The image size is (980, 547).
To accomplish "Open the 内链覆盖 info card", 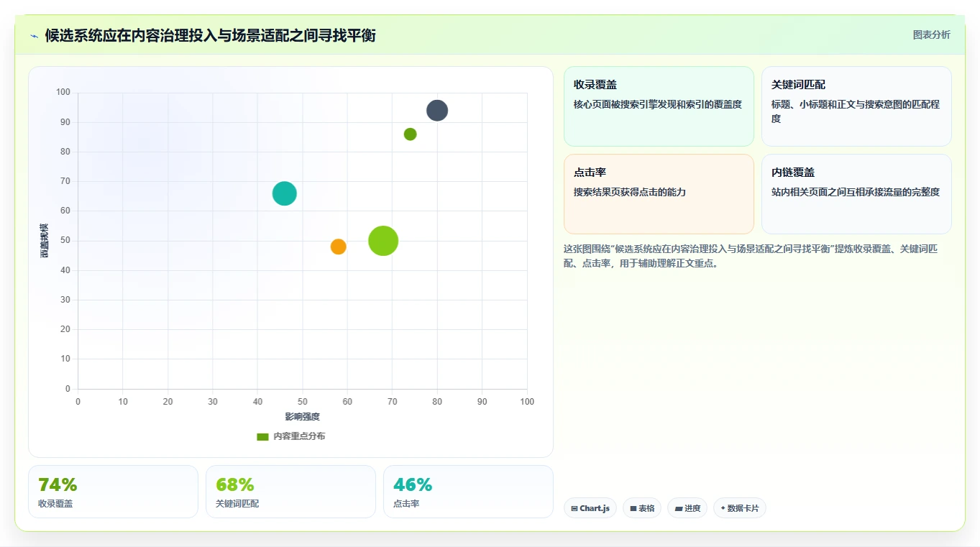I will 856,194.
